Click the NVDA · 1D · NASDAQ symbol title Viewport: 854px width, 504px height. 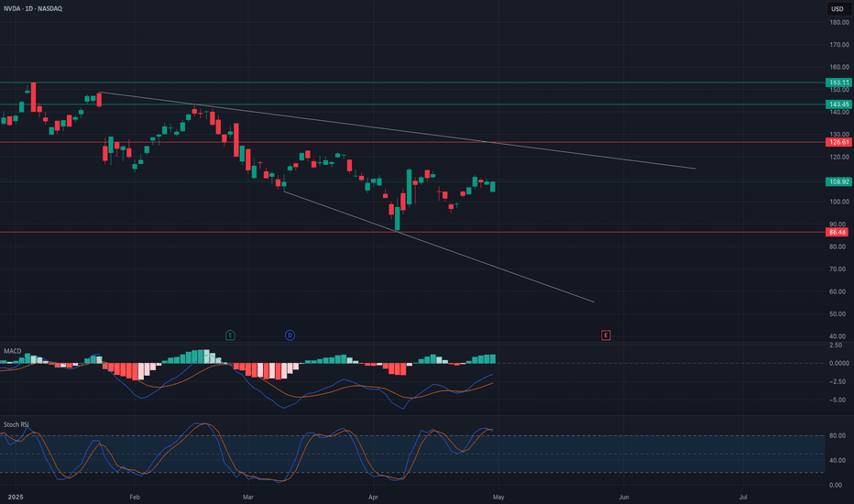pos(33,9)
